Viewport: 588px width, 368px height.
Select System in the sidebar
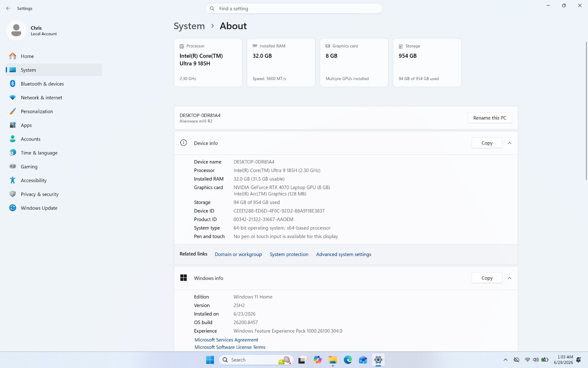[x=54, y=70]
